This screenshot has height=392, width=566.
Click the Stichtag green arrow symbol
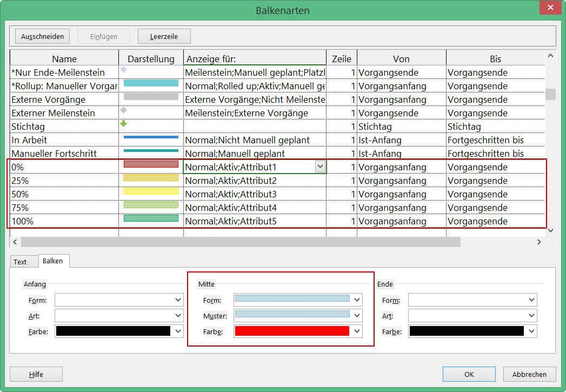(123, 124)
